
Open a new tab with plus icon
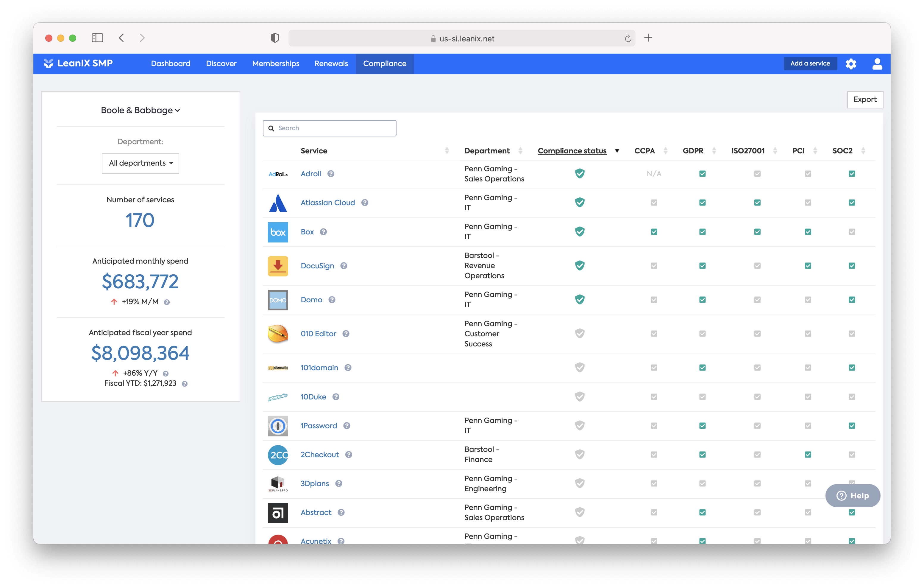click(x=648, y=38)
